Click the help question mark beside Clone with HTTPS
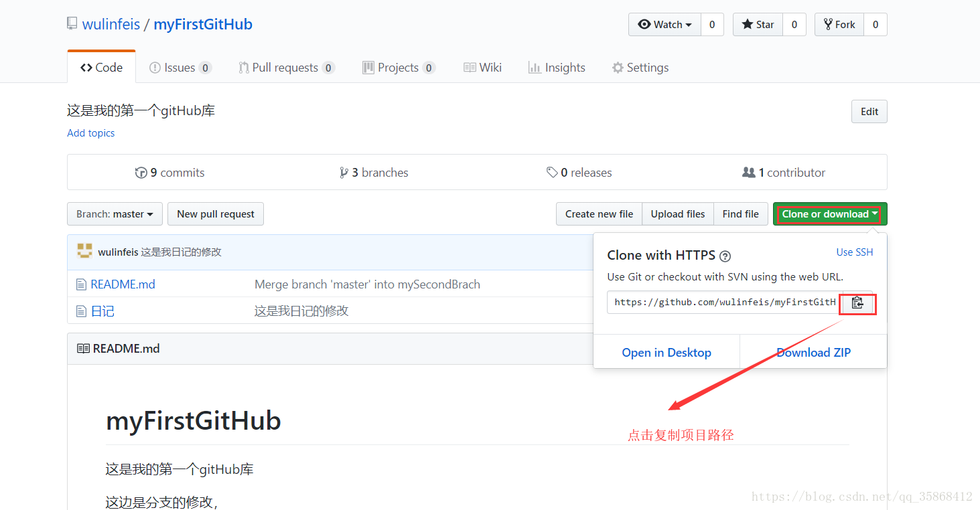 point(725,256)
